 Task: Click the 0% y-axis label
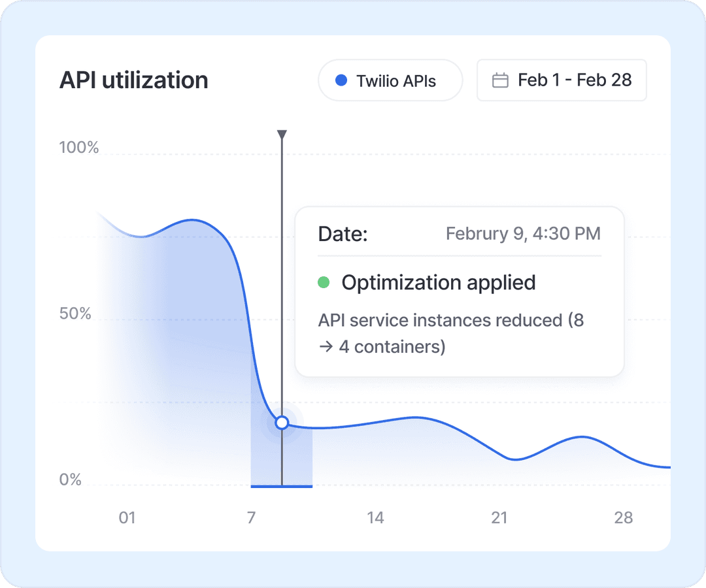(x=71, y=480)
